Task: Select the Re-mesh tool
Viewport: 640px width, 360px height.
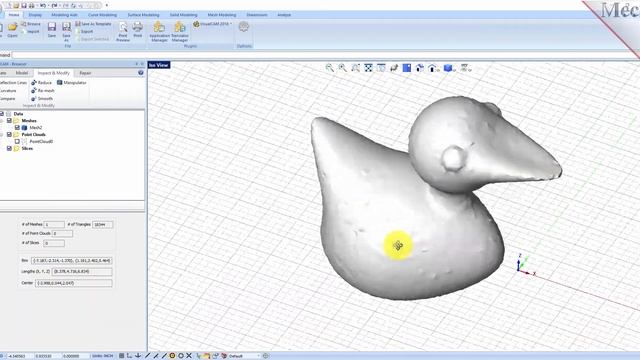Action: [43, 91]
